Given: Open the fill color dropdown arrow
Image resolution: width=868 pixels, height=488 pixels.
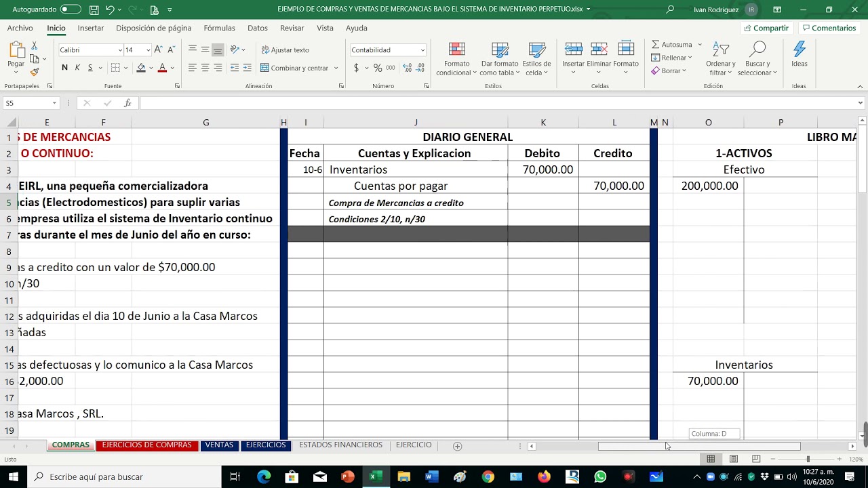Looking at the screenshot, I should pos(151,68).
